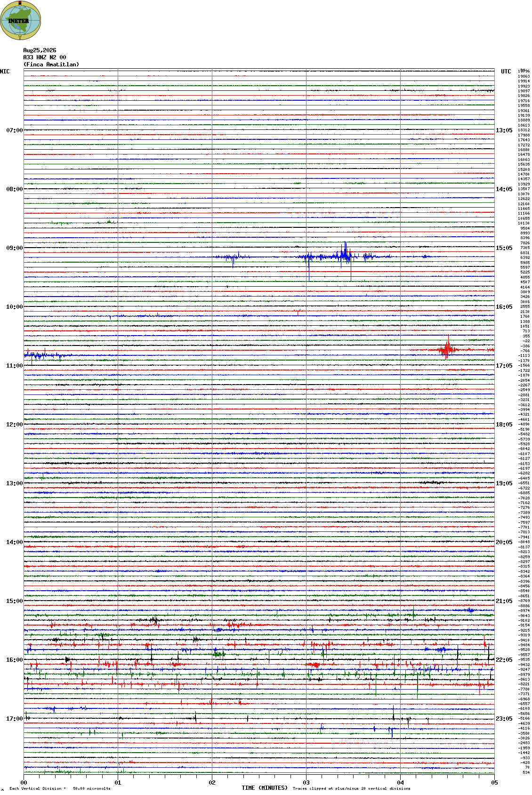532x795 pixels.
Task: Click the 15:00 local time label
Action: 14,601
